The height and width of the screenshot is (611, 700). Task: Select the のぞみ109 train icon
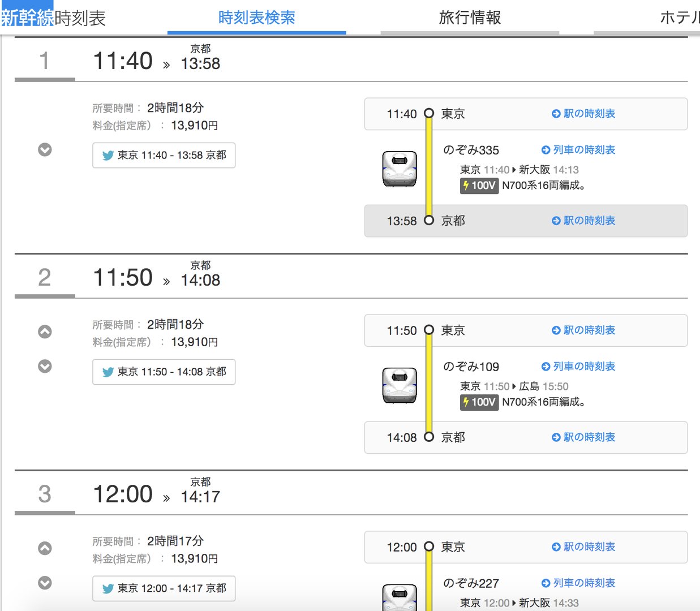398,385
